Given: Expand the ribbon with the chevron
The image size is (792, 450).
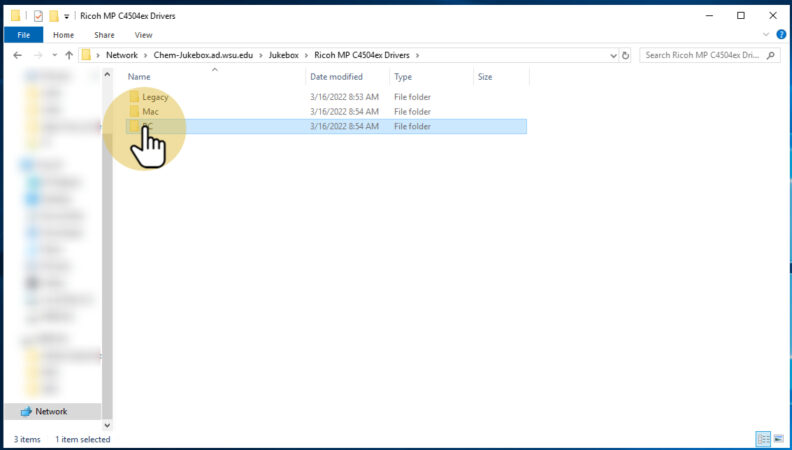Looking at the screenshot, I should pos(766,35).
